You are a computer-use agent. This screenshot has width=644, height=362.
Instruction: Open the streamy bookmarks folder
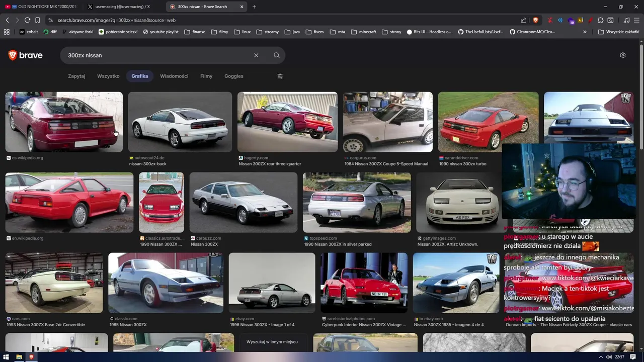[267, 32]
